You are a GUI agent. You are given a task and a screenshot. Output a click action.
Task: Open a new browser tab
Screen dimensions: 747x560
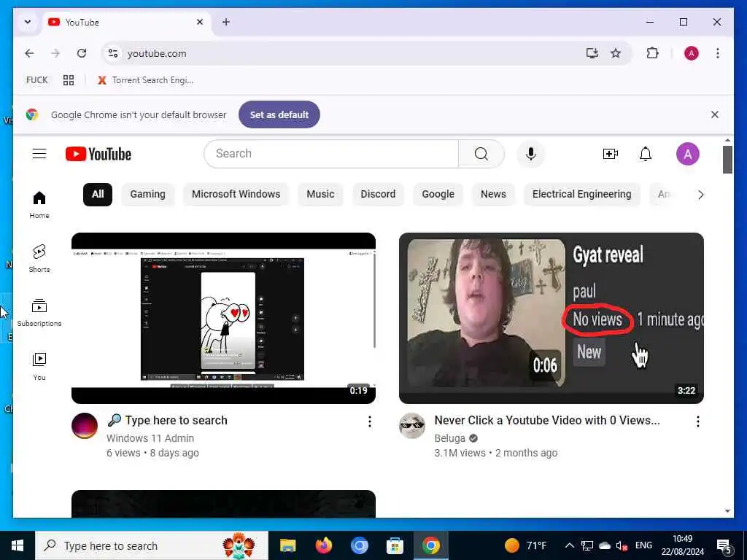[x=226, y=22]
